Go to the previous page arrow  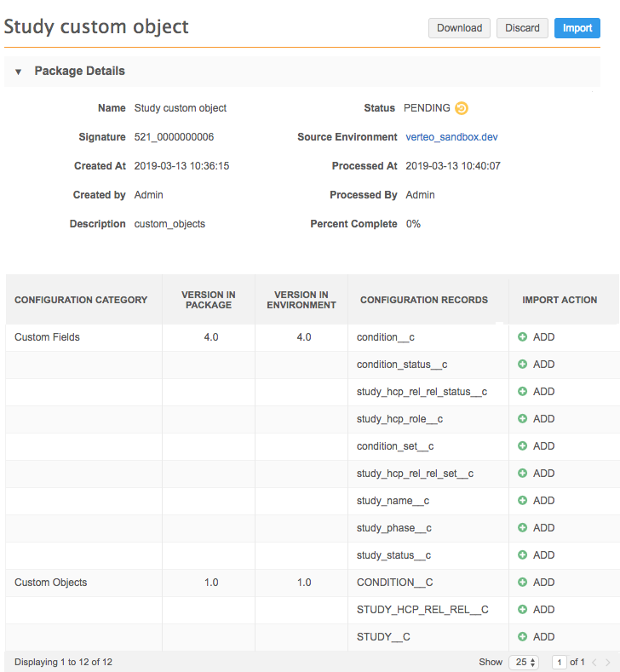point(594,662)
